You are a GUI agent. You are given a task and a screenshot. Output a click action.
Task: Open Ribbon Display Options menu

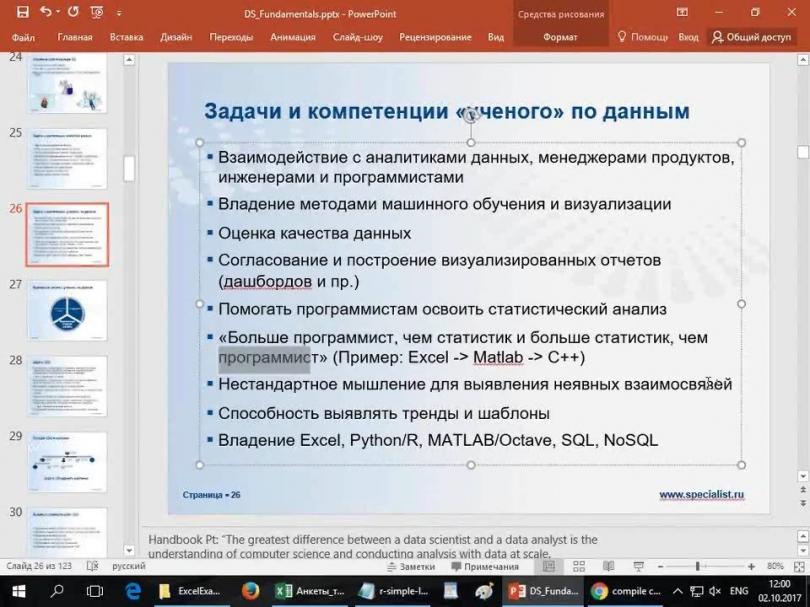click(x=682, y=12)
